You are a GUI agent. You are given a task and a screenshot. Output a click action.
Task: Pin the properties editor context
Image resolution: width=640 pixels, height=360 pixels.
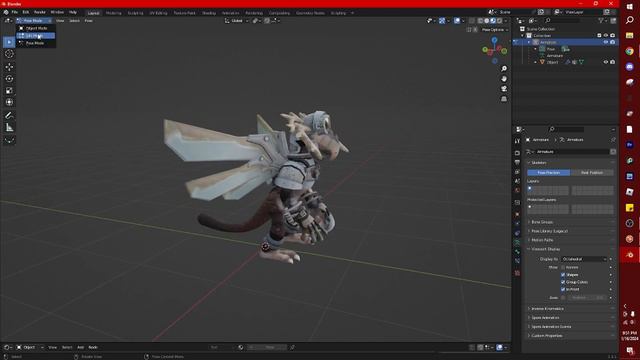click(613, 140)
